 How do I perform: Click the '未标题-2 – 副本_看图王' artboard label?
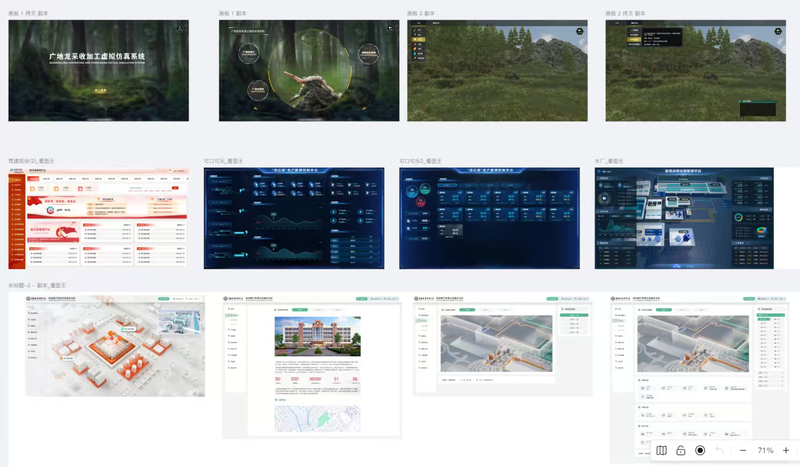coord(43,286)
